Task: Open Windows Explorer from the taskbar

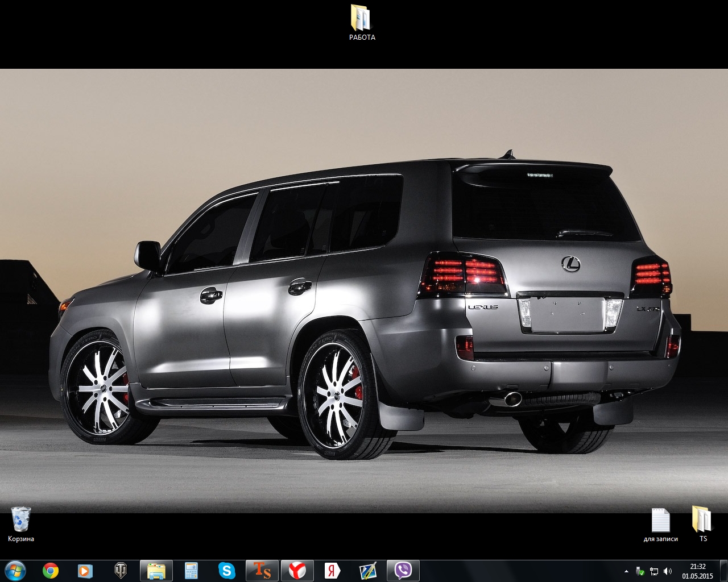Action: [x=156, y=570]
